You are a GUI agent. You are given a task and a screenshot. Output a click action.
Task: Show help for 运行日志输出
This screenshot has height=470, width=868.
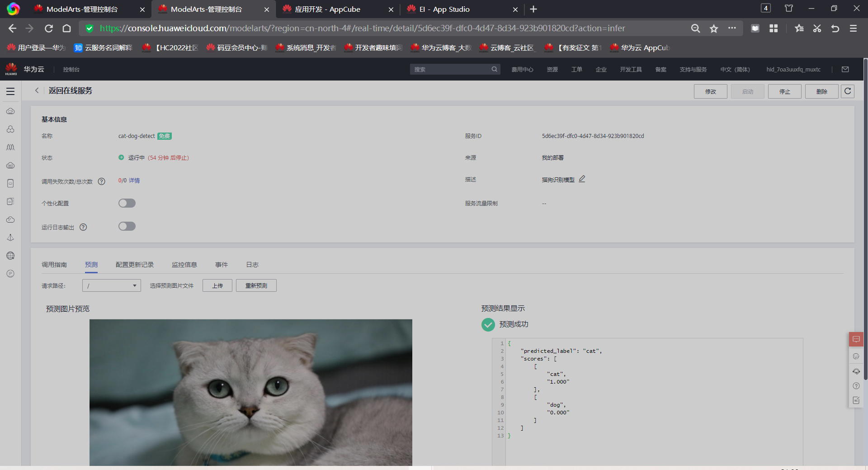tap(83, 227)
